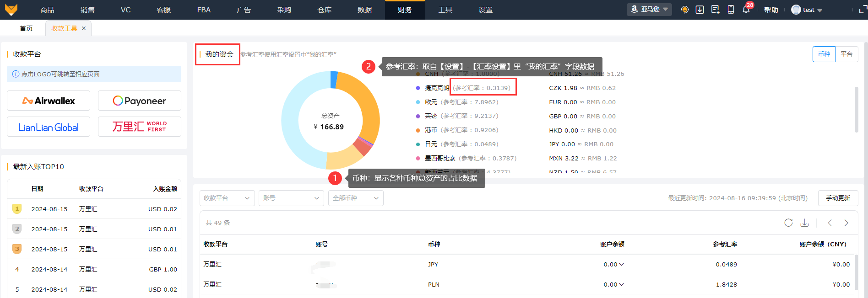This screenshot has height=298, width=868.
Task: Open the customer support headset icon
Action: [685, 10]
